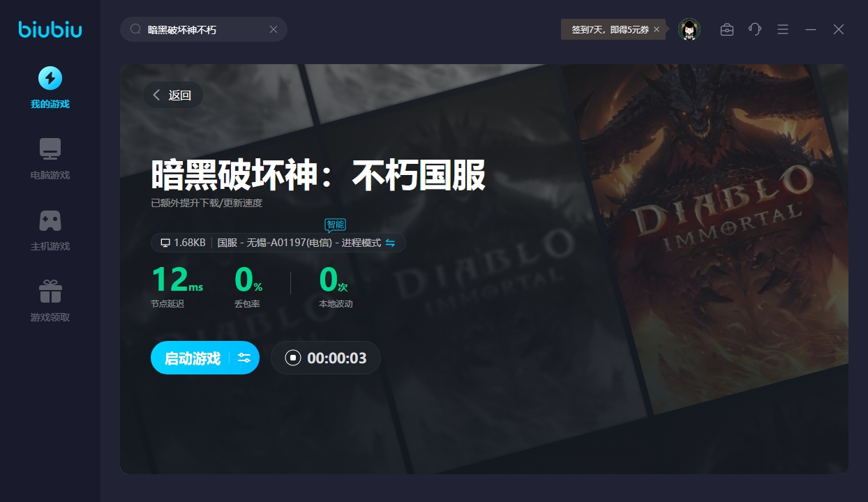The image size is (868, 502).
Task: Open node selector 国服 - 无锡-A01197(电信)
Action: 300,243
